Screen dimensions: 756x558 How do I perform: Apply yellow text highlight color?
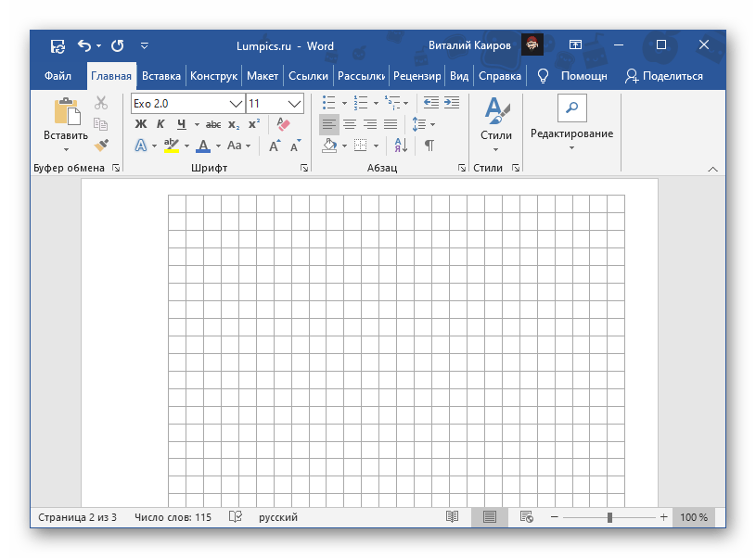click(x=171, y=146)
